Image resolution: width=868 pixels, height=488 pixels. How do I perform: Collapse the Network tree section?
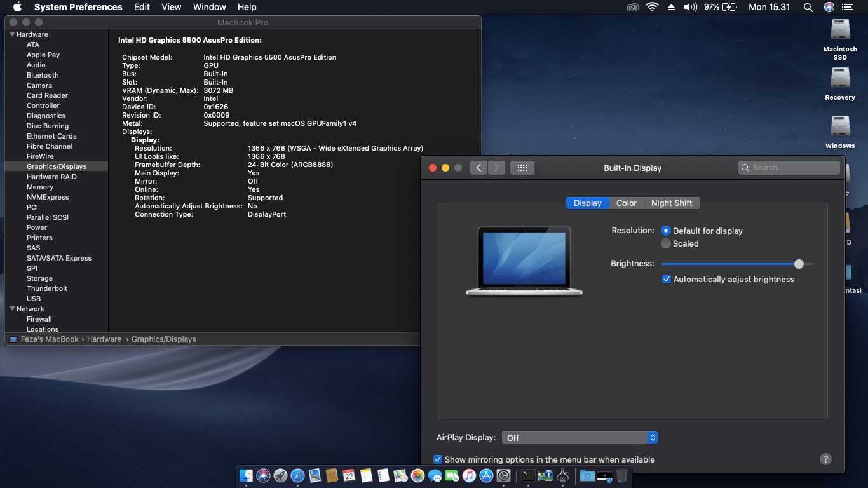pyautogui.click(x=12, y=308)
